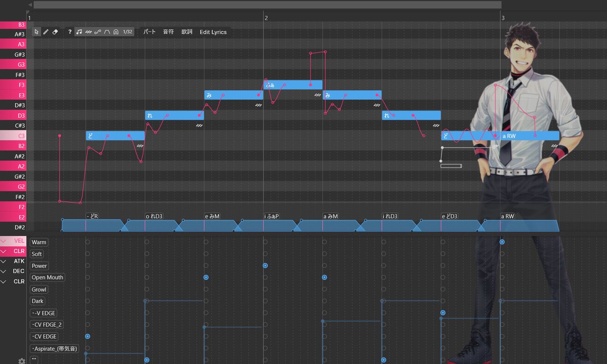Switch to note editing mode icon

[79, 32]
